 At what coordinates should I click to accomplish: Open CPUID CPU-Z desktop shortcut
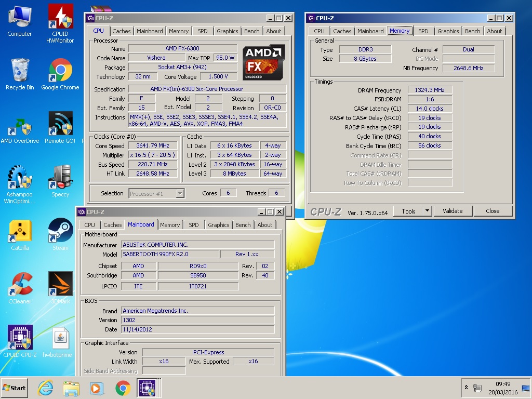point(20,341)
